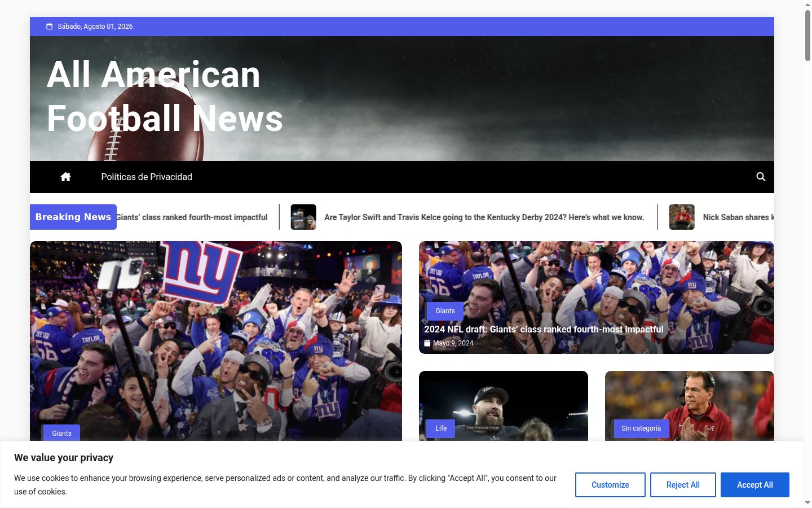The width and height of the screenshot is (812, 508).
Task: Open the Taylor Swift and Travis Kelce ticker headline
Action: 484,217
